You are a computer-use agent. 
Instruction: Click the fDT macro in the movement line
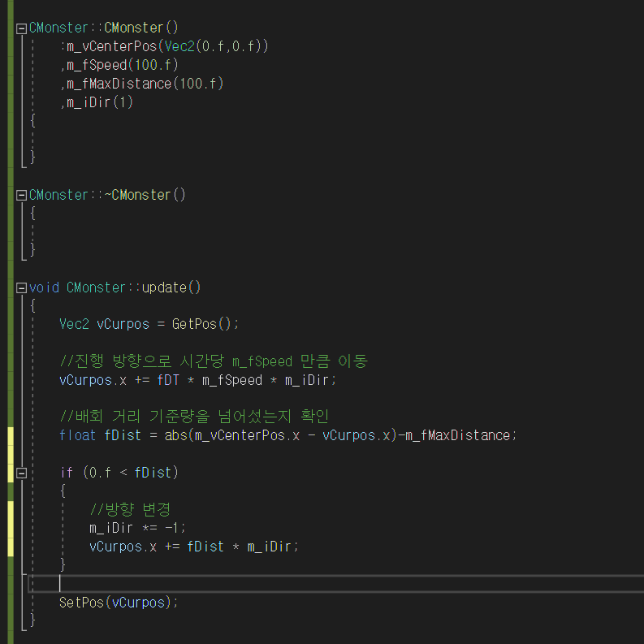pos(168,380)
